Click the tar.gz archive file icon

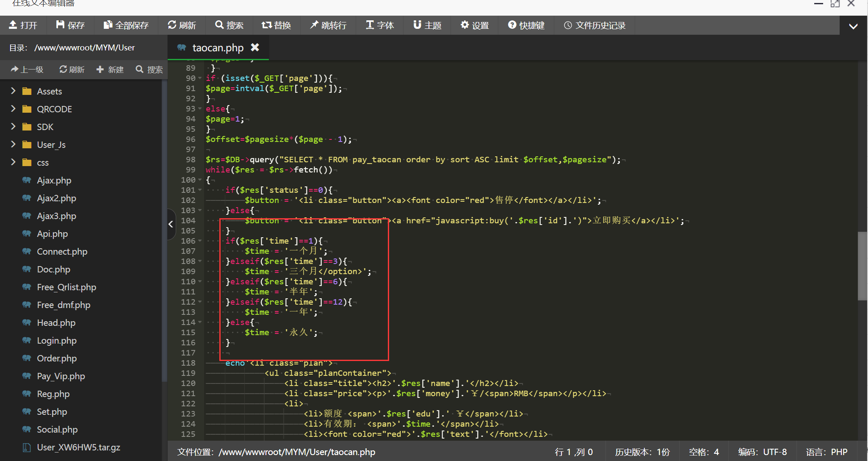(27, 447)
